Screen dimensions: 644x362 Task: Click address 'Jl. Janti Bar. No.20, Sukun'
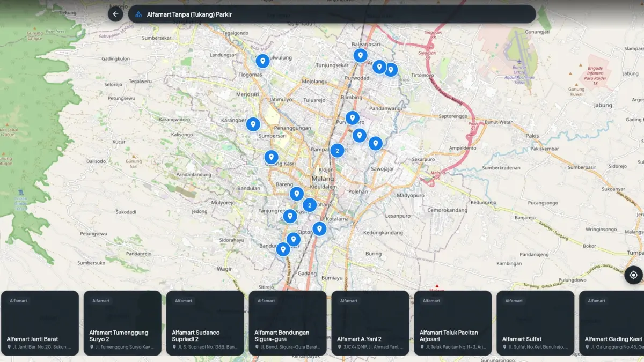[x=42, y=347]
